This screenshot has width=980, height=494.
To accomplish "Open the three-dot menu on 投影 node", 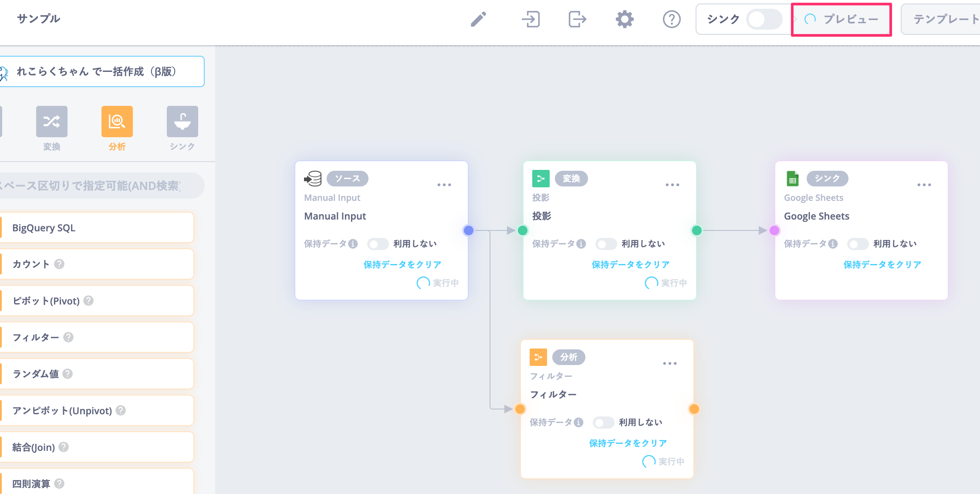I will click(x=672, y=185).
